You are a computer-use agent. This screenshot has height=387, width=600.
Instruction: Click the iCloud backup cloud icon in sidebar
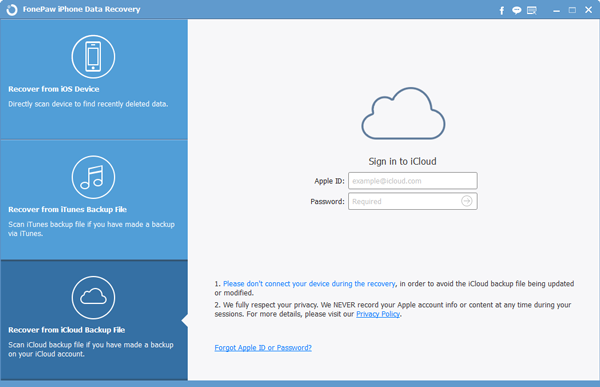(x=93, y=297)
